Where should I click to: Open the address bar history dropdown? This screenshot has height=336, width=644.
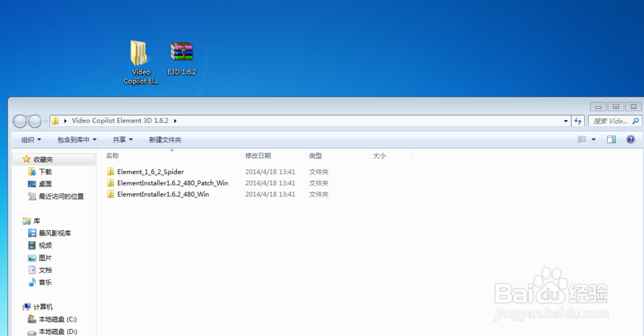point(565,121)
